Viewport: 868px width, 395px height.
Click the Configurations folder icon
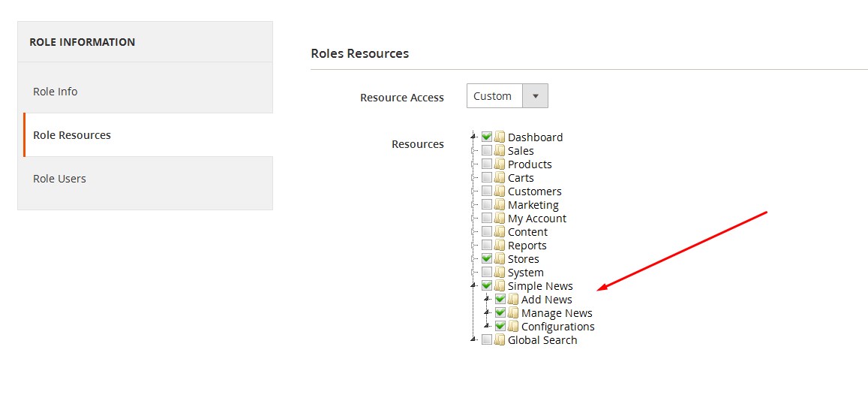coord(513,327)
